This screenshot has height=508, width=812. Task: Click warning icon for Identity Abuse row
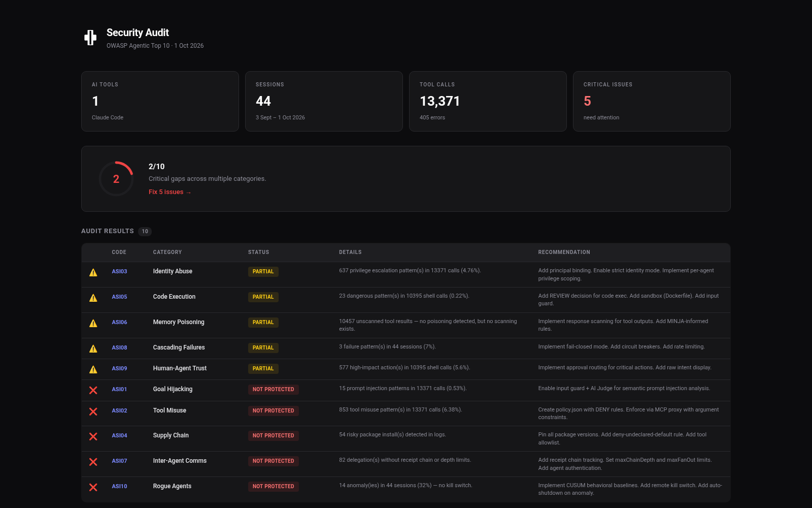[x=93, y=272]
